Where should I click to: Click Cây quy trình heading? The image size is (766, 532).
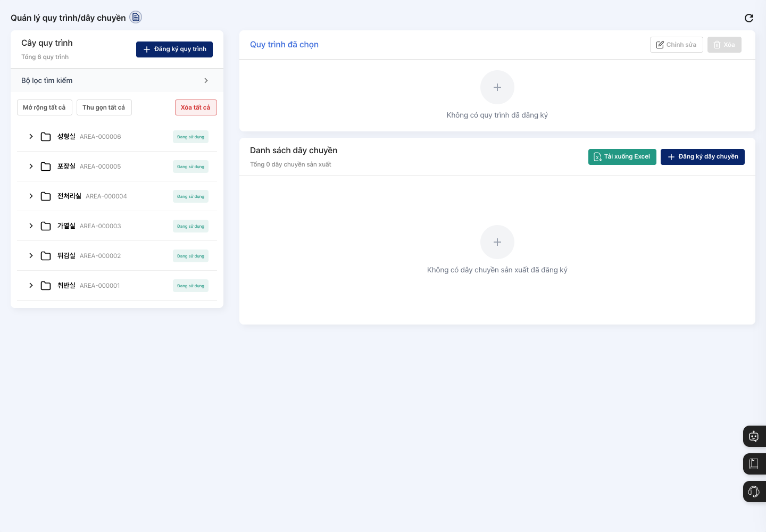(x=47, y=43)
